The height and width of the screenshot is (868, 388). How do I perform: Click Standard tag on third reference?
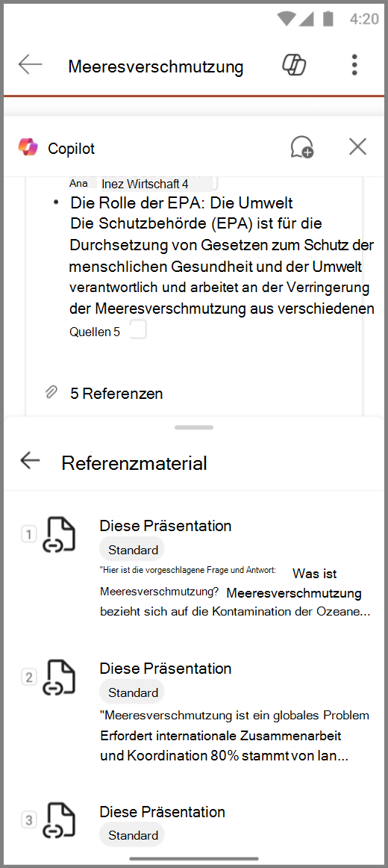(x=133, y=835)
